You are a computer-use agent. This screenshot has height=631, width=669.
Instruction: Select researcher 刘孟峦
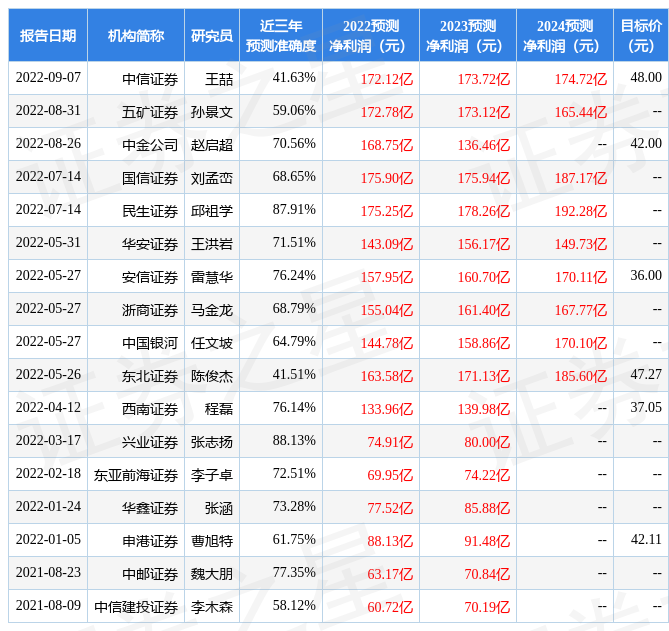pos(212,178)
